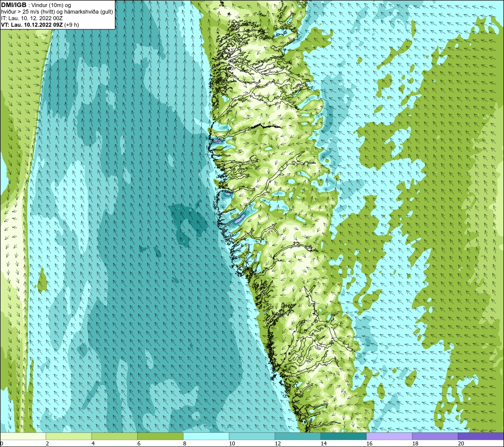Click the 4–6 m/s green legend swatch
Viewport: 504px width, 447px height.
coord(114,436)
